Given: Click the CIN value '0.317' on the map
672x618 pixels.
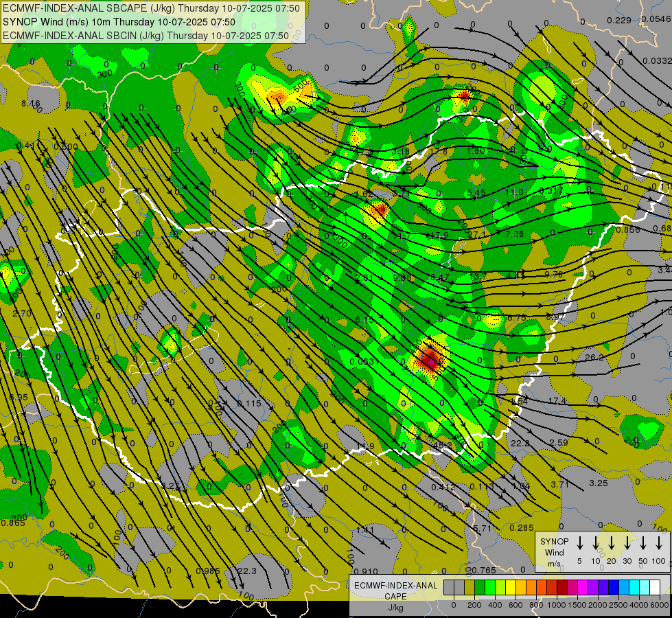Looking at the screenshot, I should pos(551,190).
